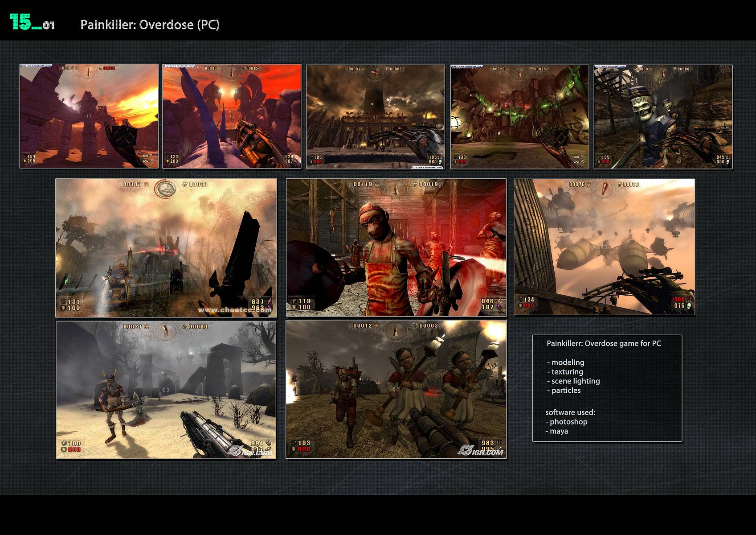
Task: Click score '00012' in twin dolls screenshot
Action: [x=363, y=325]
